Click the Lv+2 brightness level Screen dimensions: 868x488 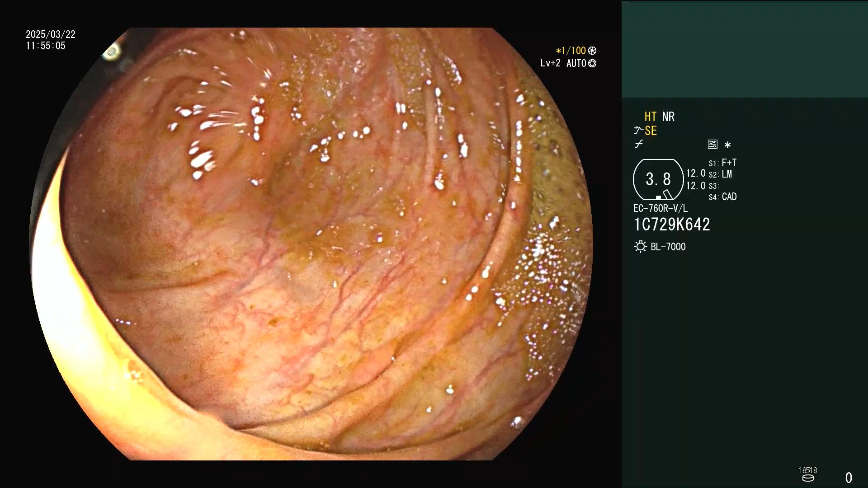point(550,63)
